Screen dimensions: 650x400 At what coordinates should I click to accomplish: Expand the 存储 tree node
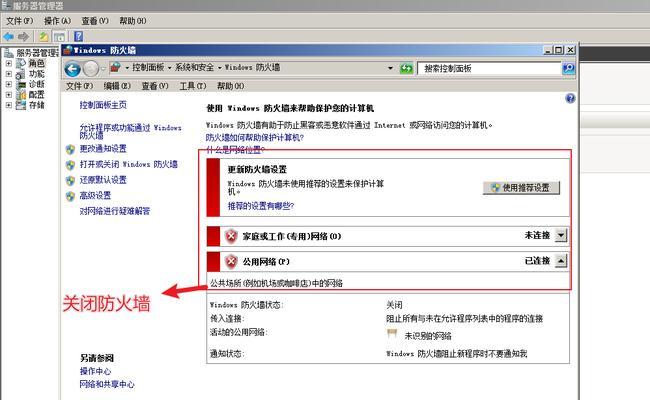click(8, 105)
